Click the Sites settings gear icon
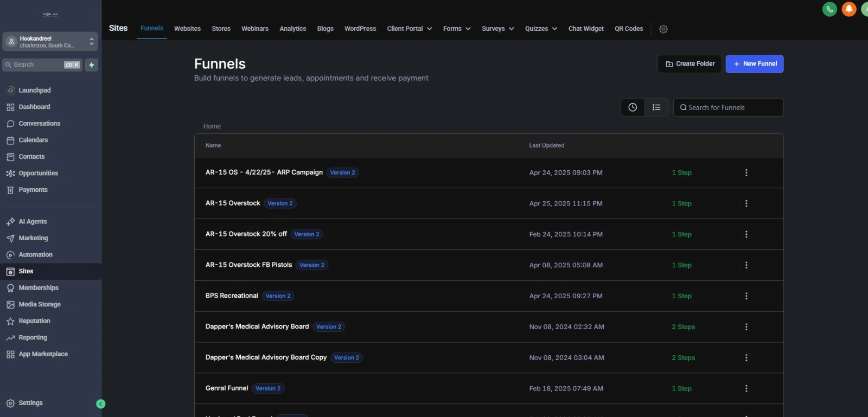The height and width of the screenshot is (417, 868). (x=663, y=29)
